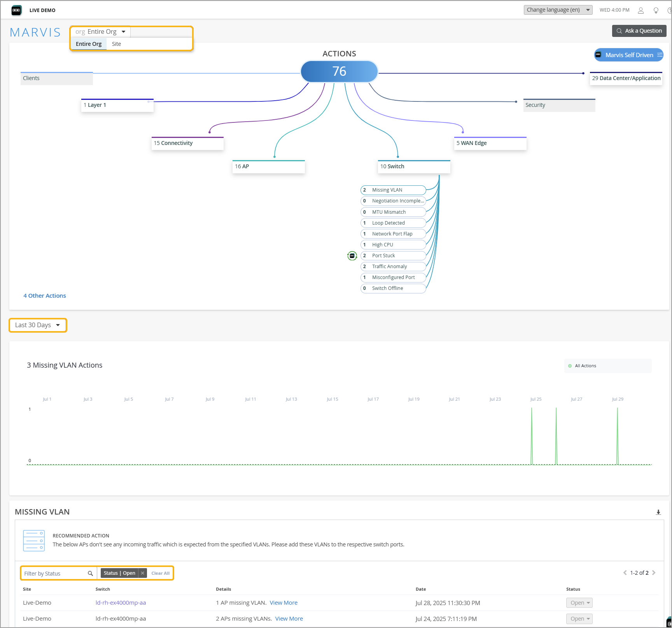Click the lightbulb icon in top bar
Image resolution: width=672 pixels, height=628 pixels.
[656, 10]
